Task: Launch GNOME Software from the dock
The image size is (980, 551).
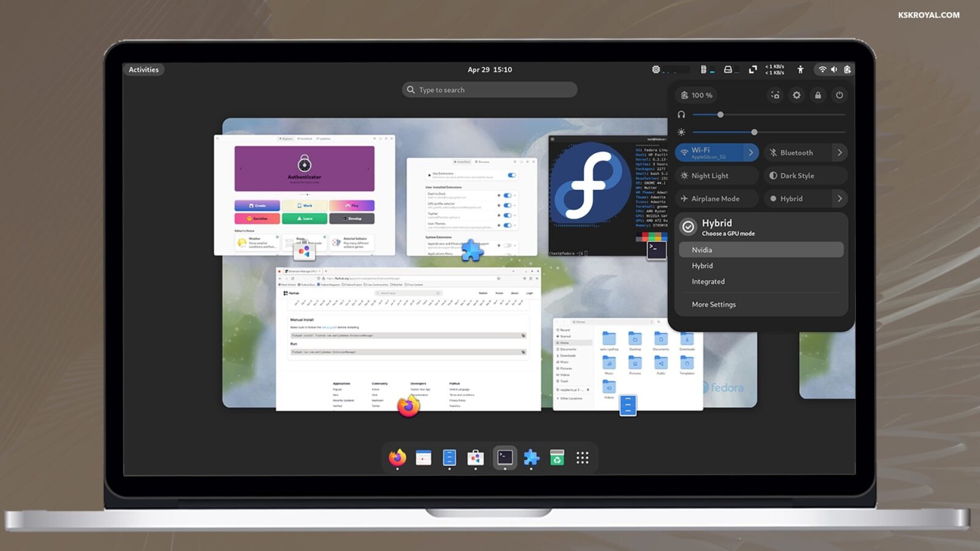Action: tap(477, 457)
